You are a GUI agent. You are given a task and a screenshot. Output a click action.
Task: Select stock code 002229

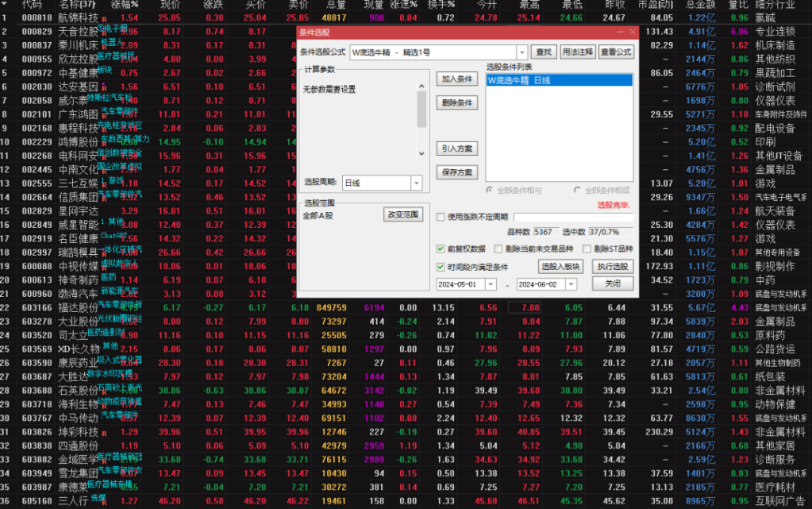37,142
